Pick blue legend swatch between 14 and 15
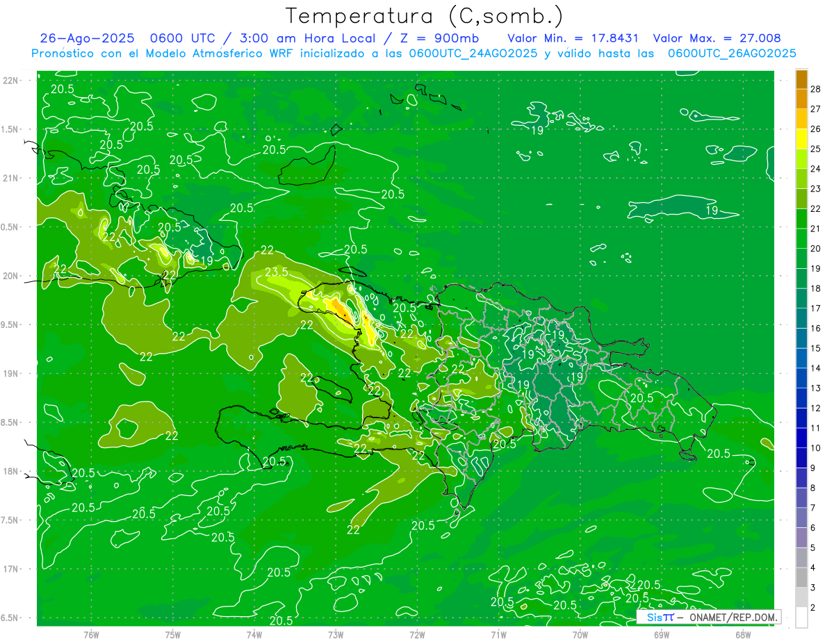Screen dimensions: 834x644 pyautogui.click(x=801, y=358)
